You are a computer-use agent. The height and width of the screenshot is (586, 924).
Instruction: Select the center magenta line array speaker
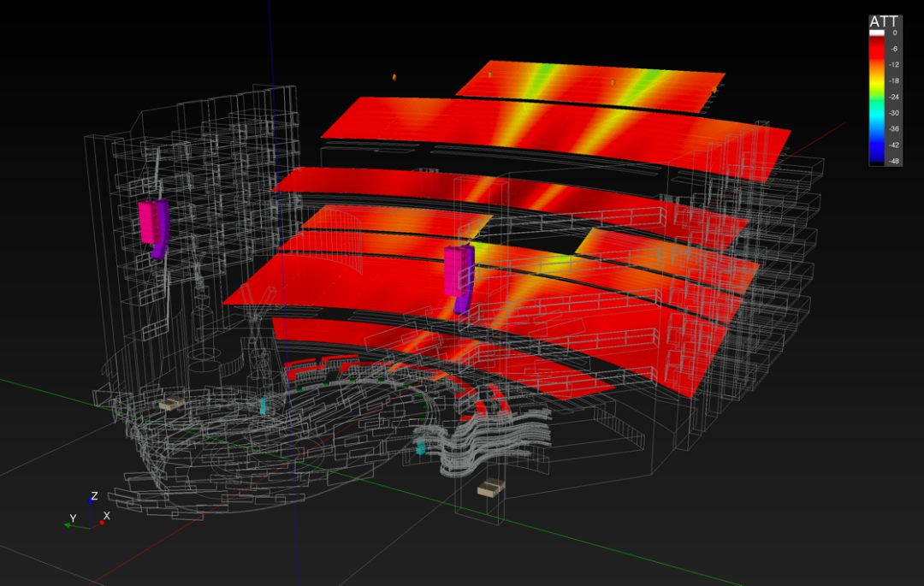[x=459, y=272]
